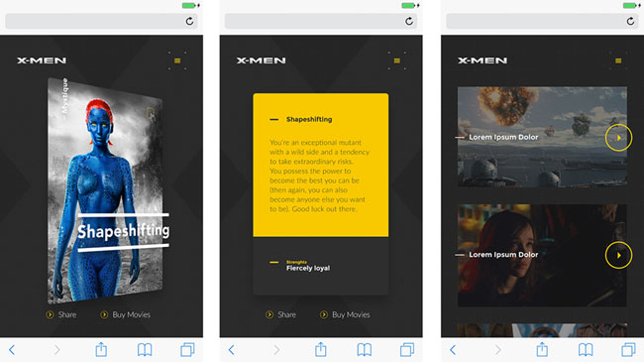Open share sheet in left phone browser
Screen dimensions: 644x362
pos(101,349)
